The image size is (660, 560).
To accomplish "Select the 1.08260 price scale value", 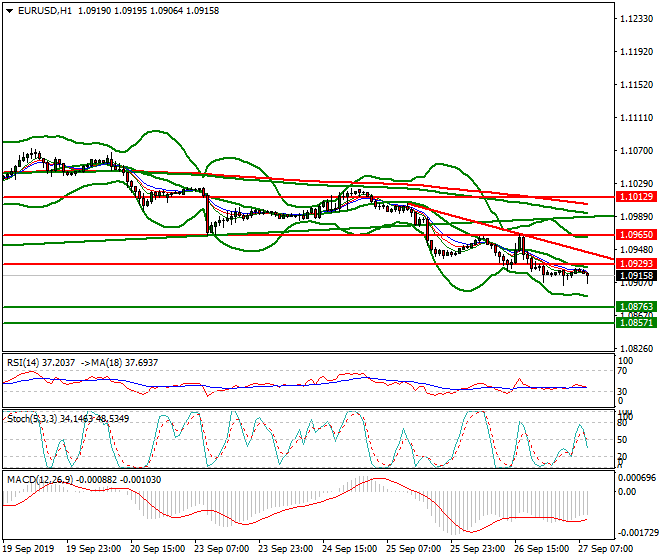I will (x=637, y=349).
